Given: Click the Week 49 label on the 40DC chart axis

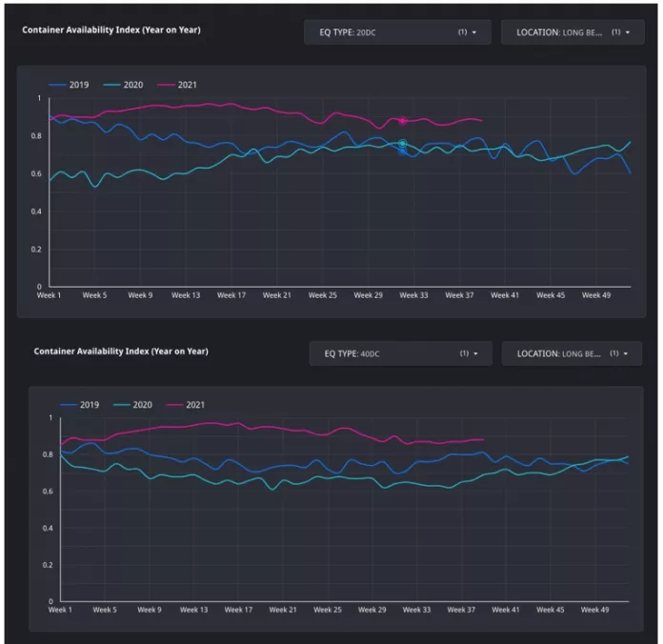Looking at the screenshot, I should (x=594, y=609).
